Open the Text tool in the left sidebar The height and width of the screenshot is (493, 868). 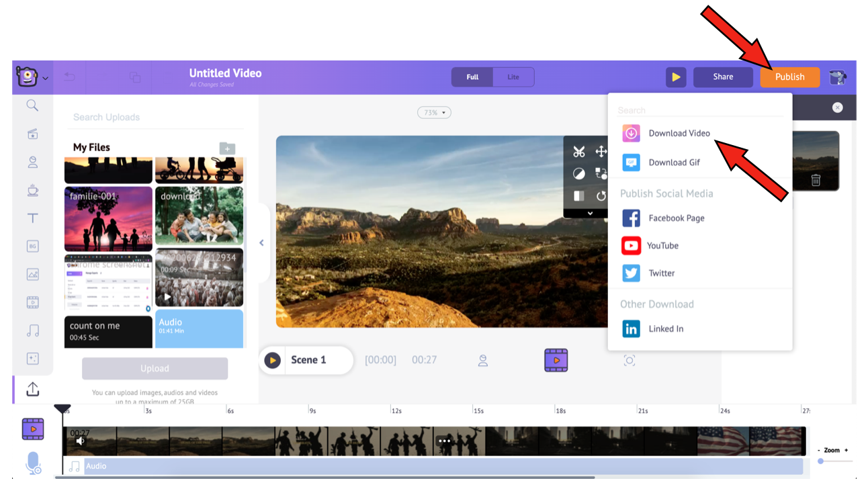pos(32,218)
